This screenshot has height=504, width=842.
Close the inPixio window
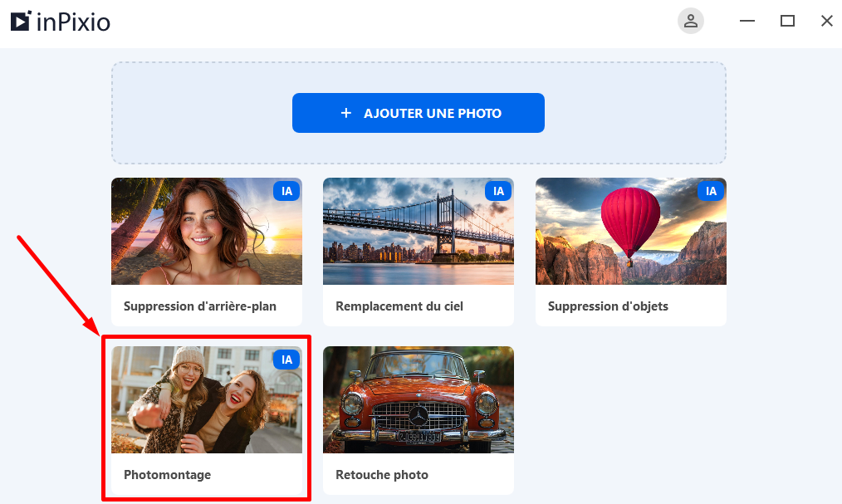[x=827, y=21]
